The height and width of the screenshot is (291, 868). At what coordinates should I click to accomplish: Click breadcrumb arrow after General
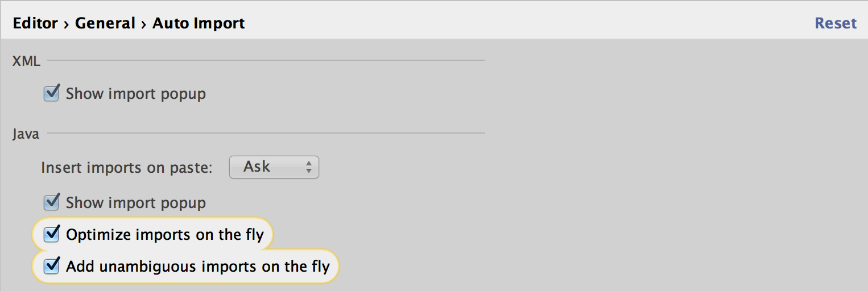[x=144, y=24]
